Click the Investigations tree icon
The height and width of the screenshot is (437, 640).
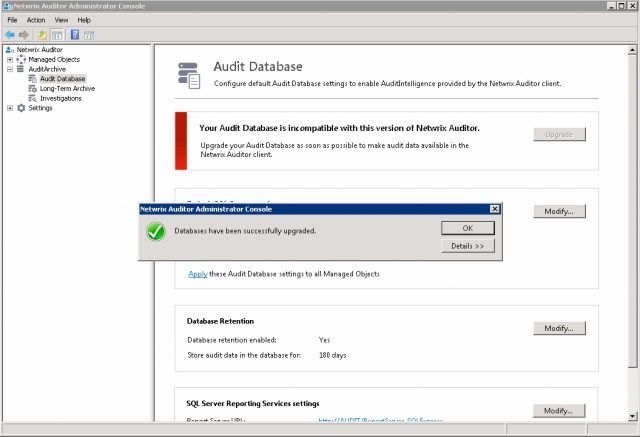point(32,98)
